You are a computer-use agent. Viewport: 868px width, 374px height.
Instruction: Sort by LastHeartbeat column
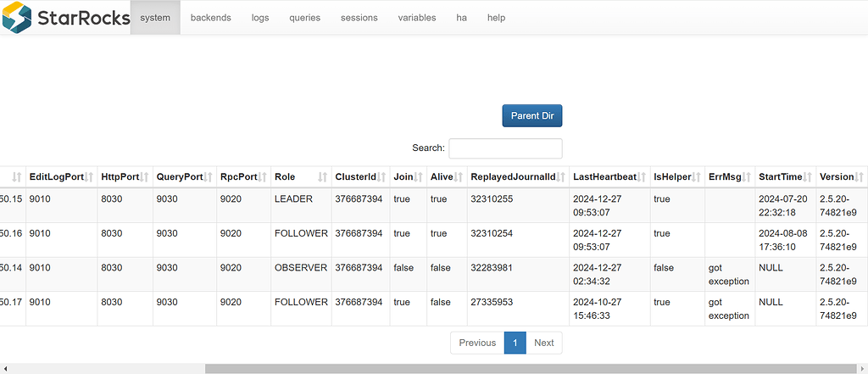click(x=608, y=177)
